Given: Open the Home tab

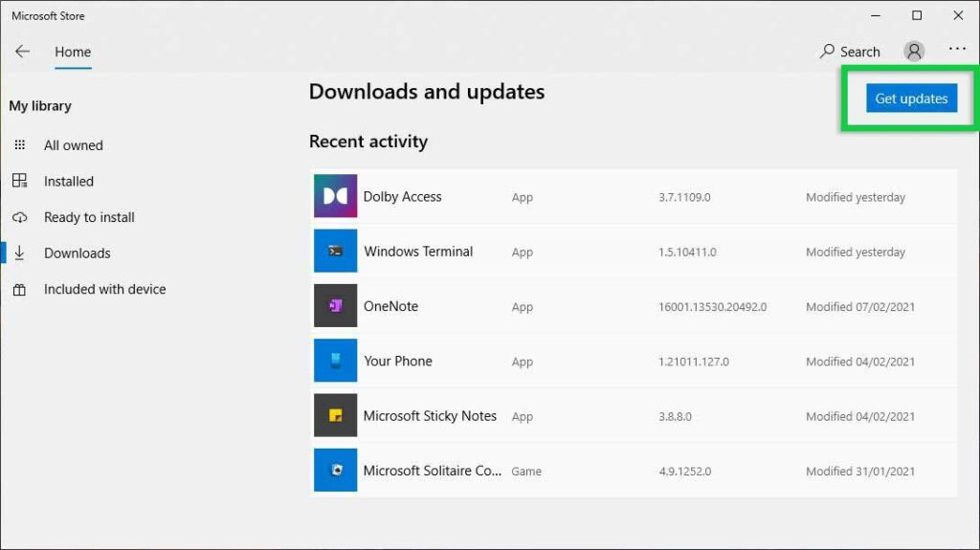Looking at the screenshot, I should [73, 52].
